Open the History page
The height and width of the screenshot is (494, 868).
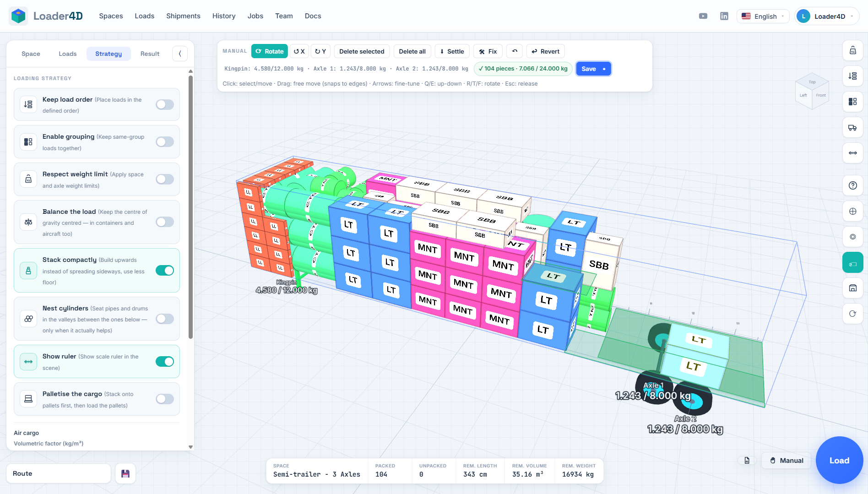(224, 16)
